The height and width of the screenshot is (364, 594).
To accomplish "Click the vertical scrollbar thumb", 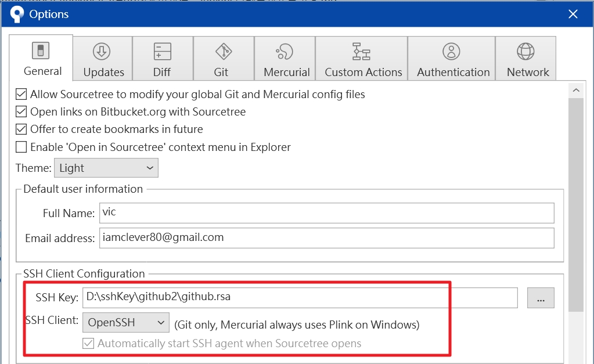I will [x=576, y=204].
